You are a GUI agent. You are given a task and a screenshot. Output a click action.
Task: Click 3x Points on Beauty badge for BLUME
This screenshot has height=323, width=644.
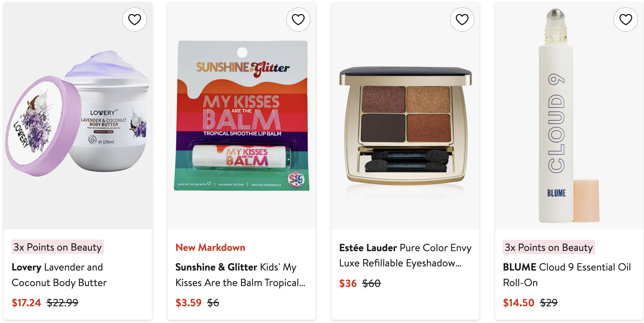tap(549, 247)
